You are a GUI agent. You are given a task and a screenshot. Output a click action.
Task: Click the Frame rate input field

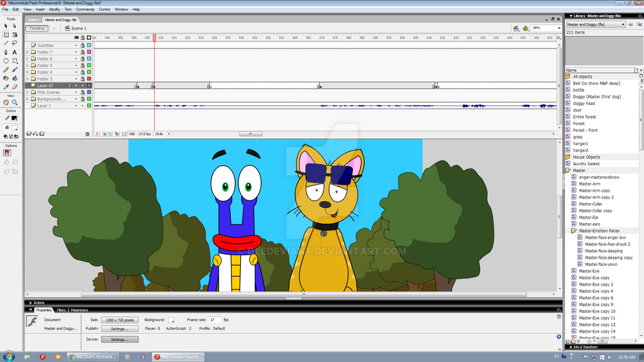pyautogui.click(x=214, y=320)
